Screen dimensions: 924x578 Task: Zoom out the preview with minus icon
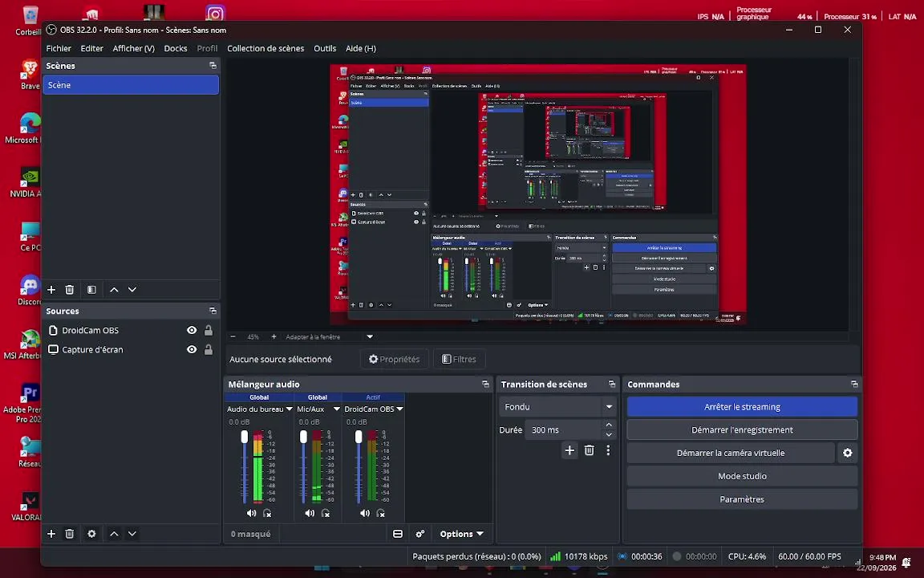233,337
